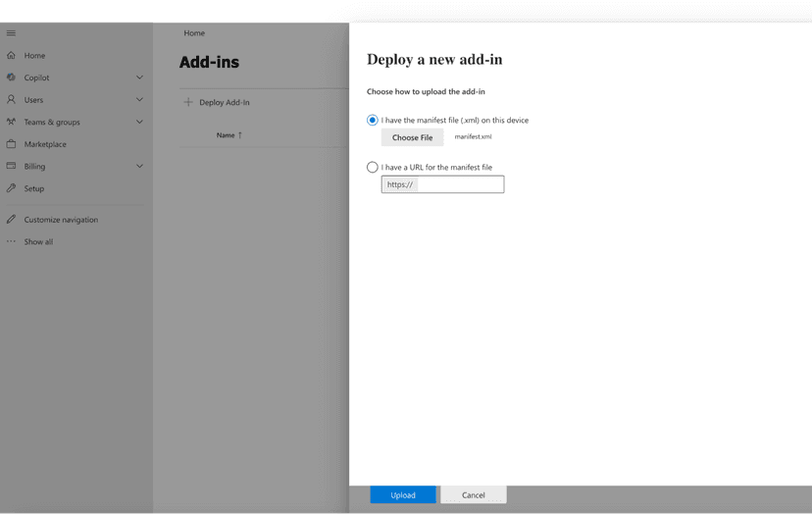Click the Show all ellipsis icon
812x514 pixels.
click(11, 241)
